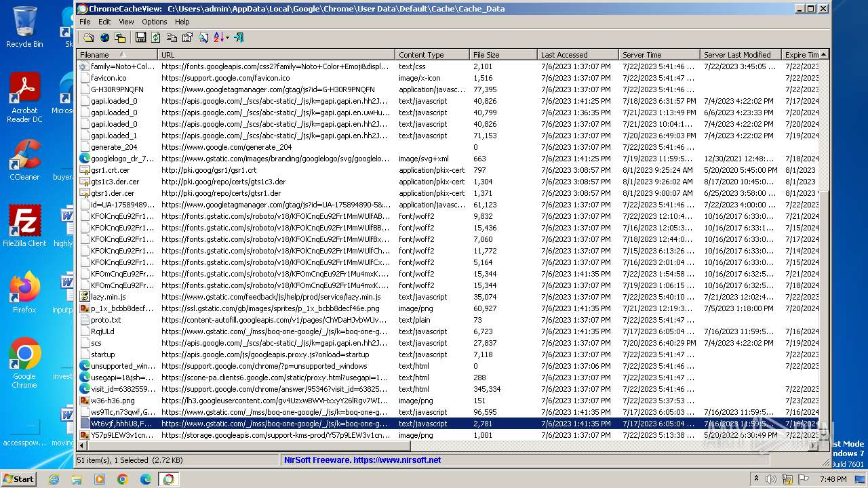The image size is (868, 488).
Task: Select the startup row filename
Action: pyautogui.click(x=103, y=354)
